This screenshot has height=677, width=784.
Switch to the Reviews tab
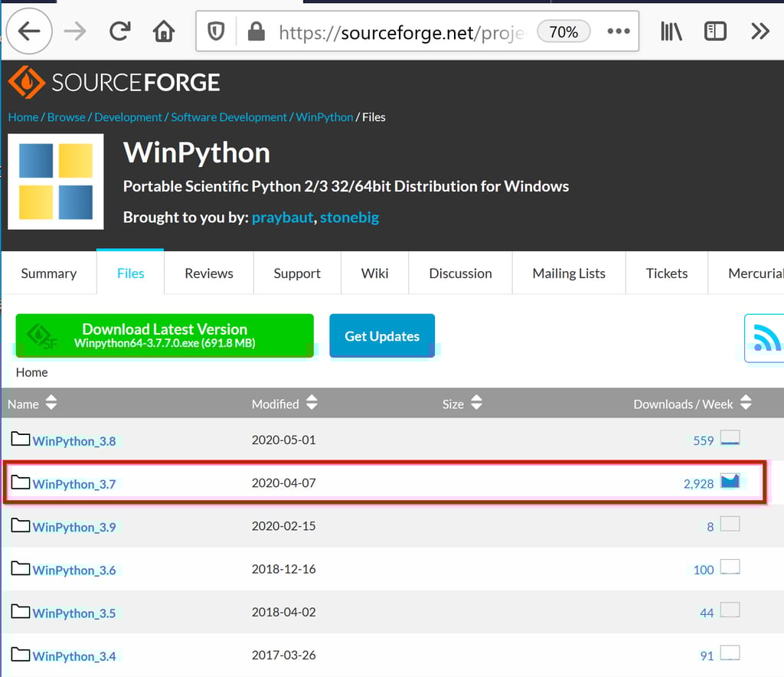point(208,273)
